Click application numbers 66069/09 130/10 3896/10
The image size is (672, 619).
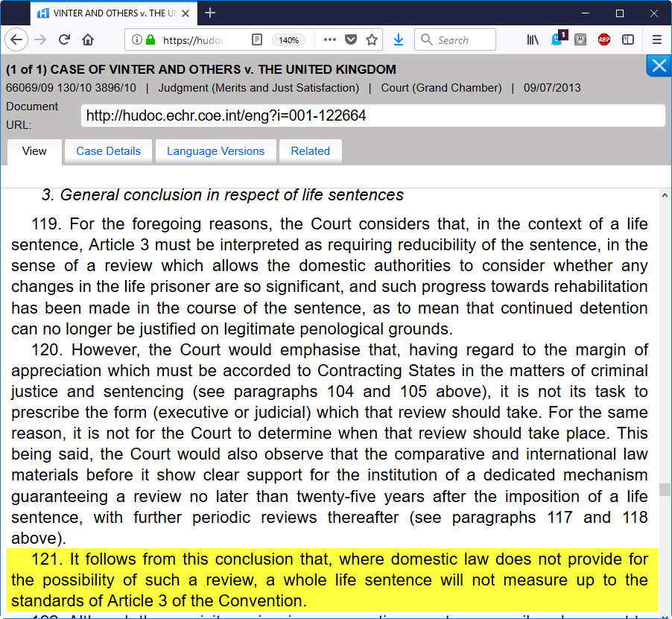tap(71, 88)
